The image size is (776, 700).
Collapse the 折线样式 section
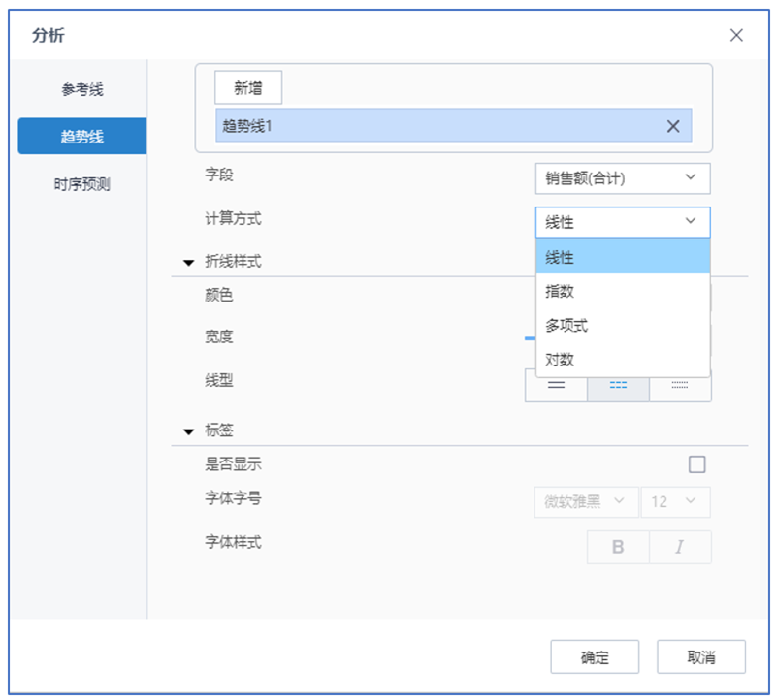(x=190, y=261)
